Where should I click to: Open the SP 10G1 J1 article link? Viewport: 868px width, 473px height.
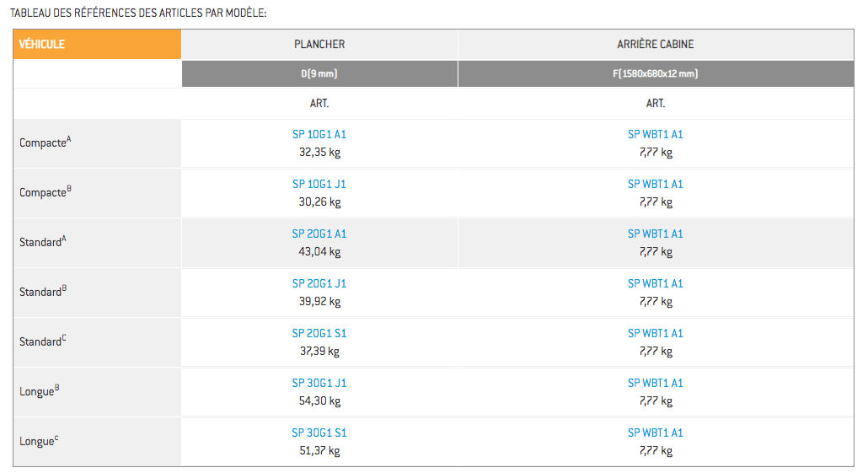pos(319,184)
